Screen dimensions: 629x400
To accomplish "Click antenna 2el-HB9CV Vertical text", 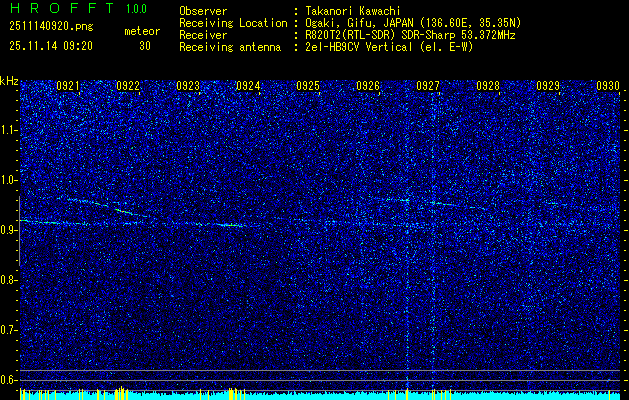I will coord(389,47).
